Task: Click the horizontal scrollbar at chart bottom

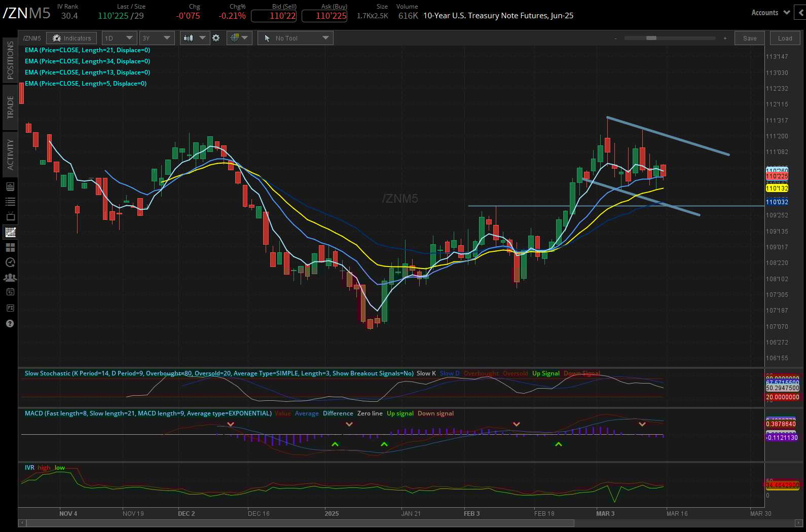Action: coord(300,523)
